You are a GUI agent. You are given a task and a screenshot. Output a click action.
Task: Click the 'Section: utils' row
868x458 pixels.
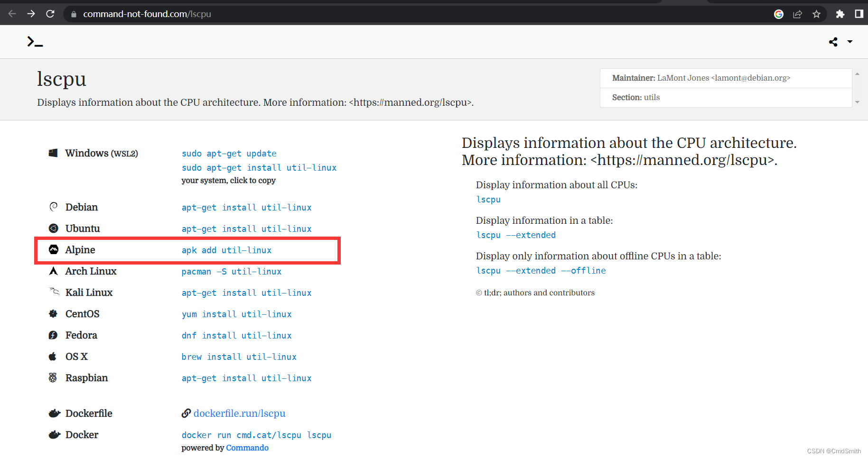[x=726, y=98]
